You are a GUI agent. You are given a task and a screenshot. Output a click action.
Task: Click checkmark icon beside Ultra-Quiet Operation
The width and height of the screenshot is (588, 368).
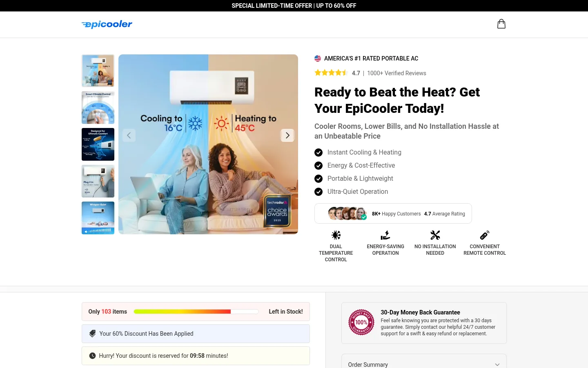[x=318, y=192]
